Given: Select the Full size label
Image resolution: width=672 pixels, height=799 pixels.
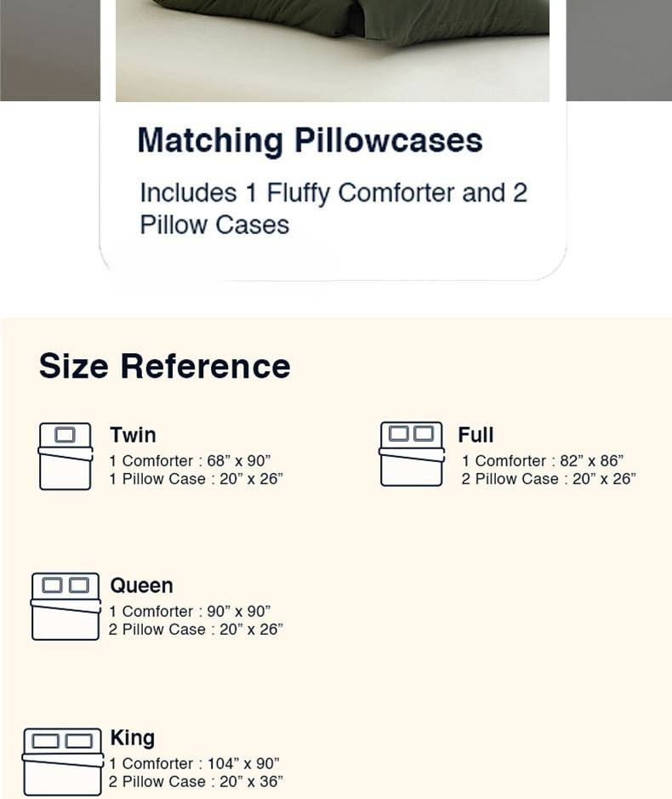Looking at the screenshot, I should coord(476,435).
